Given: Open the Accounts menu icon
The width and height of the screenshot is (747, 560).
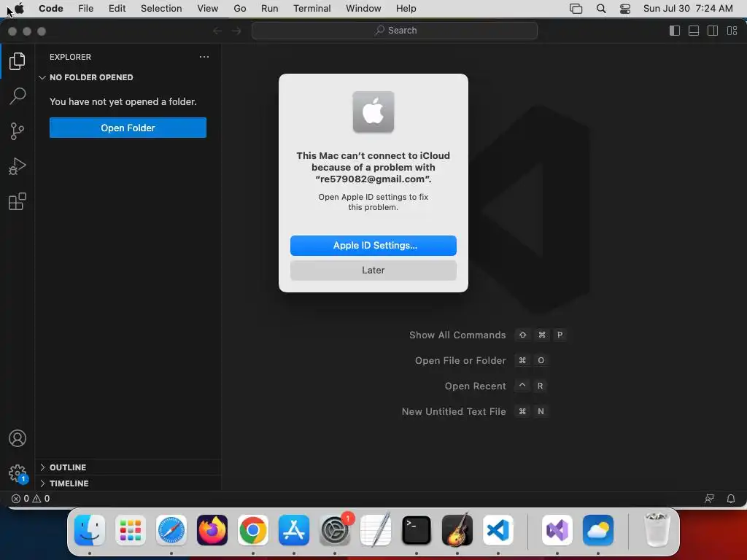Looking at the screenshot, I should tap(18, 438).
